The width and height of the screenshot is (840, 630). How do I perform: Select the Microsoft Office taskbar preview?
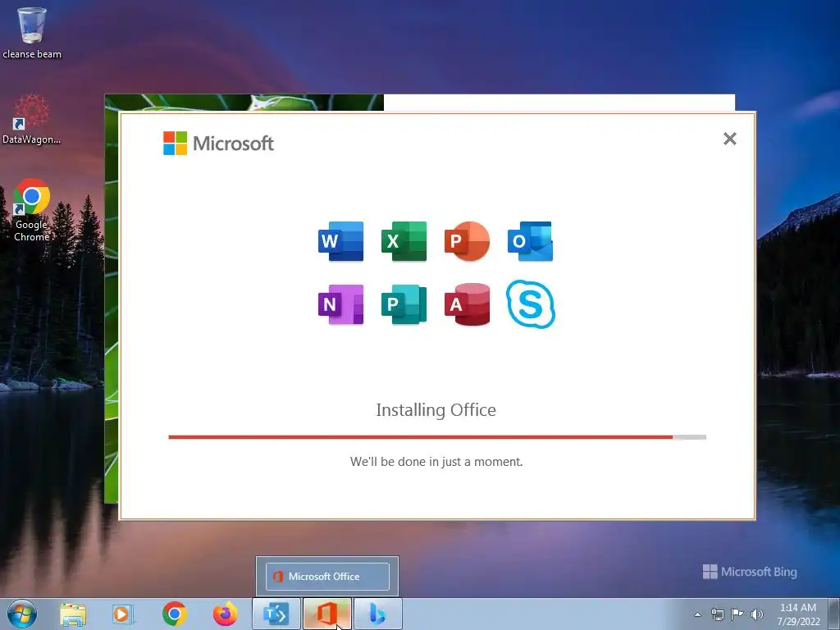pos(327,577)
